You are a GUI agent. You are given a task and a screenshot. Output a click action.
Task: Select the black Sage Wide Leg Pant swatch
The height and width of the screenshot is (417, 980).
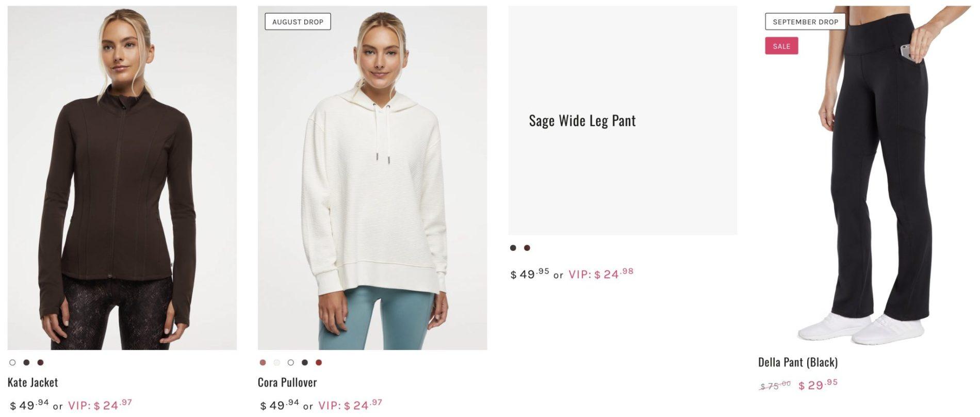pos(513,248)
